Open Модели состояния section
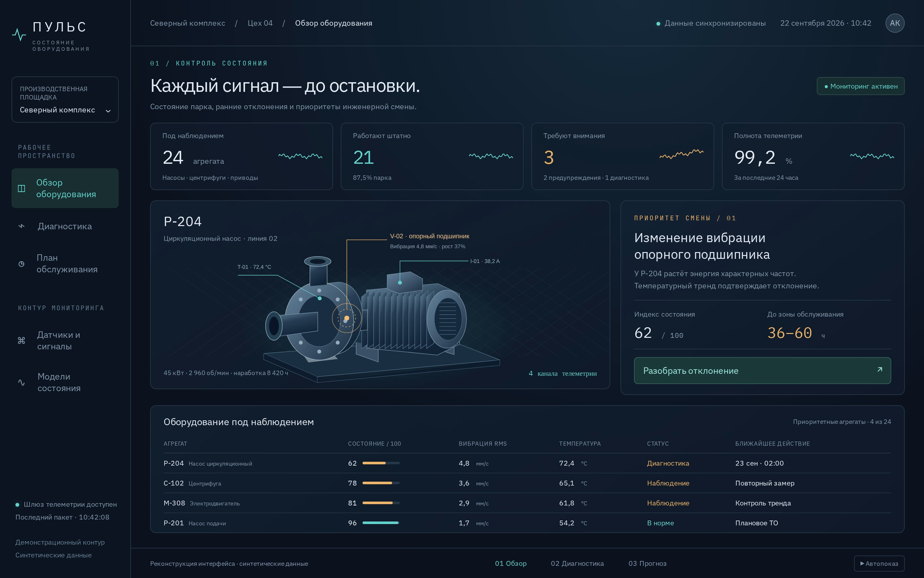924x578 pixels. pyautogui.click(x=65, y=382)
